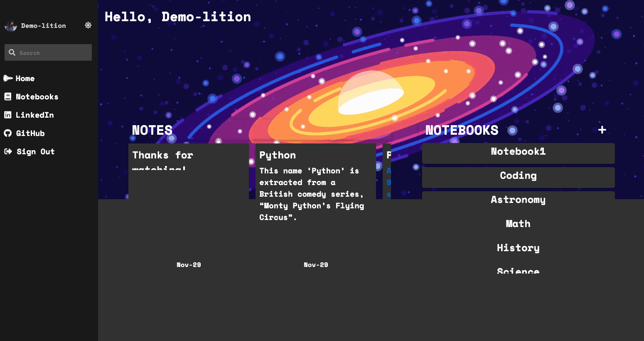Open the History notebook

518,248
